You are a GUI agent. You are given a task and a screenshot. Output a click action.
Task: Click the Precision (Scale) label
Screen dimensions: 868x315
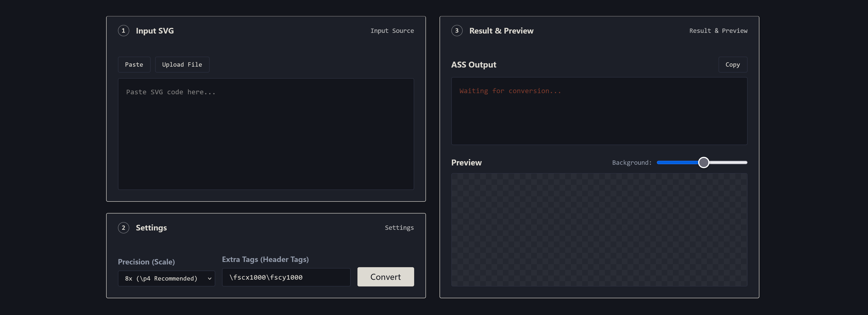[x=146, y=262]
